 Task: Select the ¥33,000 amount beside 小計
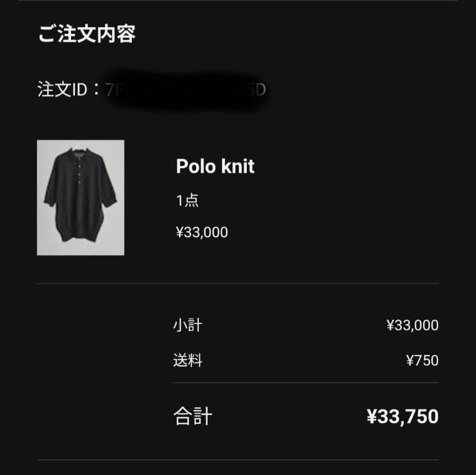412,325
